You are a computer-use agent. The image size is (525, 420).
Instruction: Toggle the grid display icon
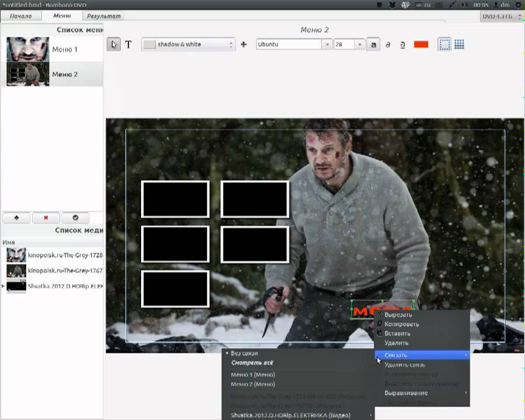tap(460, 44)
